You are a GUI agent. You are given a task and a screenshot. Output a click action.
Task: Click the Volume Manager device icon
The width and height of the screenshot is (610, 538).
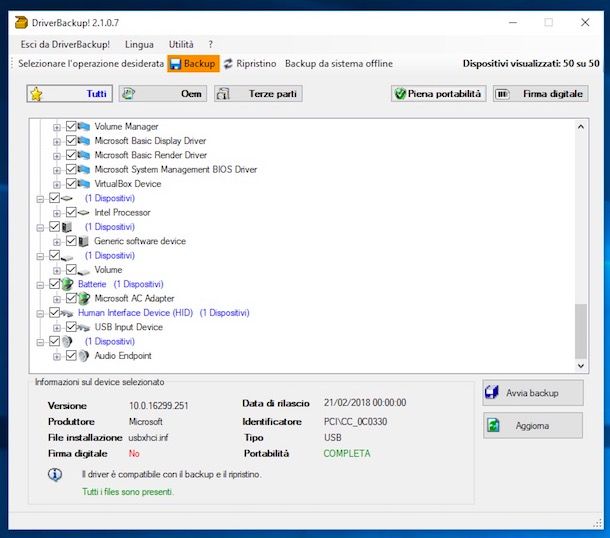point(84,126)
